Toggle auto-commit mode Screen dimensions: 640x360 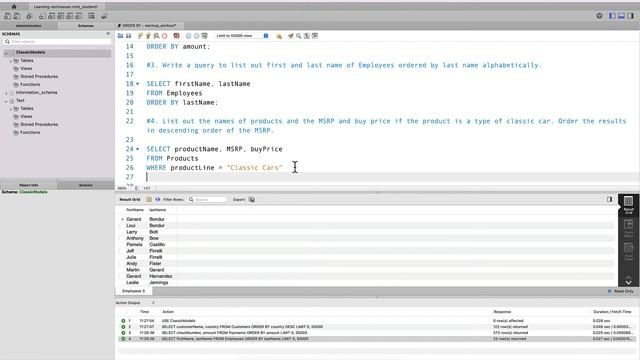point(204,36)
